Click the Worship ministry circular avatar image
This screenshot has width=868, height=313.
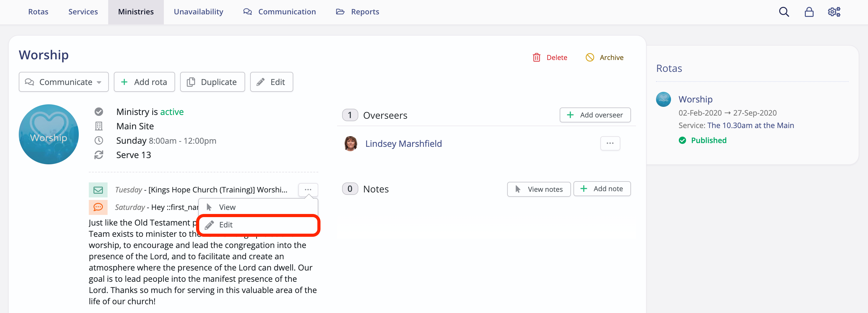(48, 134)
